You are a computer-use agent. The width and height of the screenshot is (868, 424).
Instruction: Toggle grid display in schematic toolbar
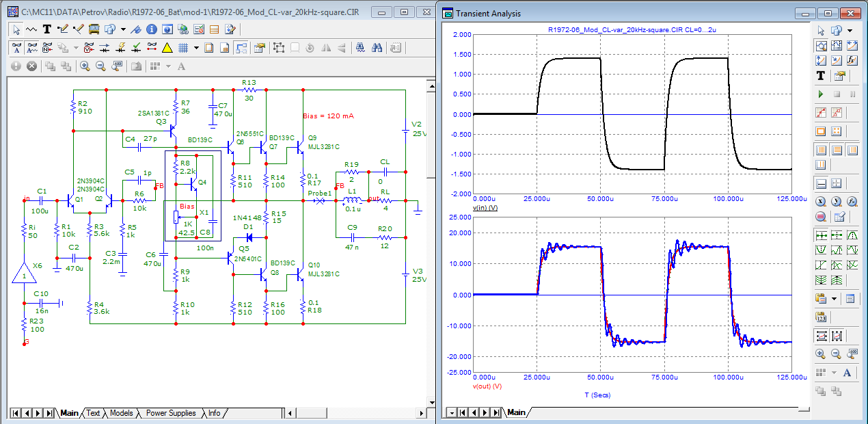tap(183, 48)
